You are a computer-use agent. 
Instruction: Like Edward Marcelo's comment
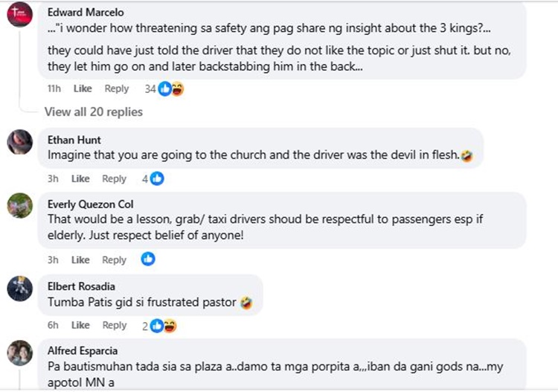pos(82,89)
